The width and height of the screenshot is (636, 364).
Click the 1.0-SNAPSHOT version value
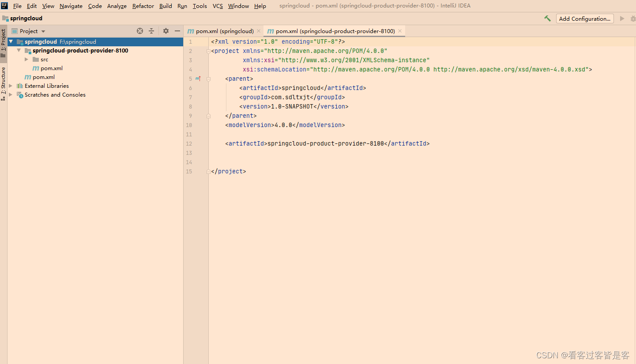[x=292, y=106]
